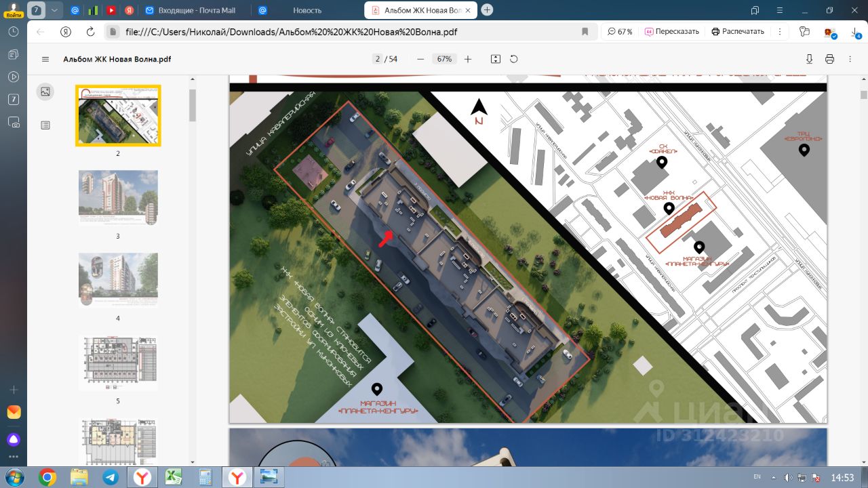Viewport: 868px width, 488px height.
Task: Open browser address bar extra options
Action: 781,32
